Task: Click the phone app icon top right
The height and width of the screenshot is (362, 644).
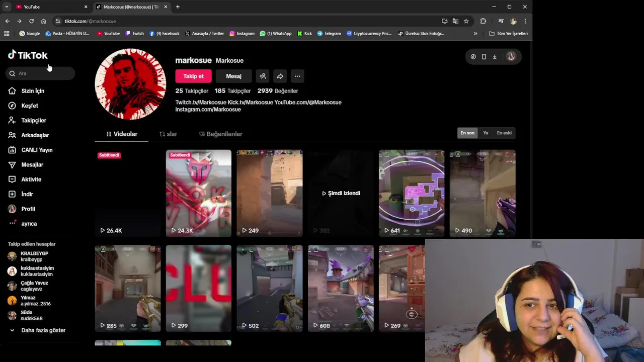Action: coord(484,57)
